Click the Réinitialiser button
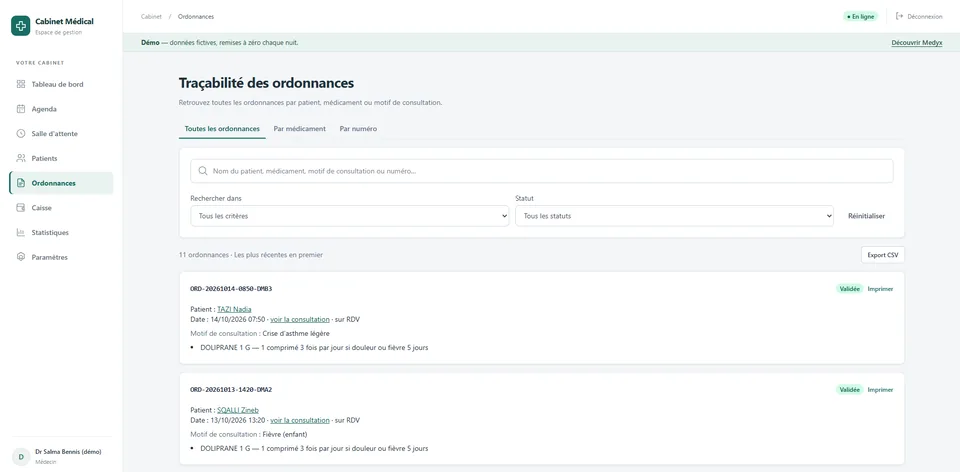The height and width of the screenshot is (472, 960). pos(866,216)
